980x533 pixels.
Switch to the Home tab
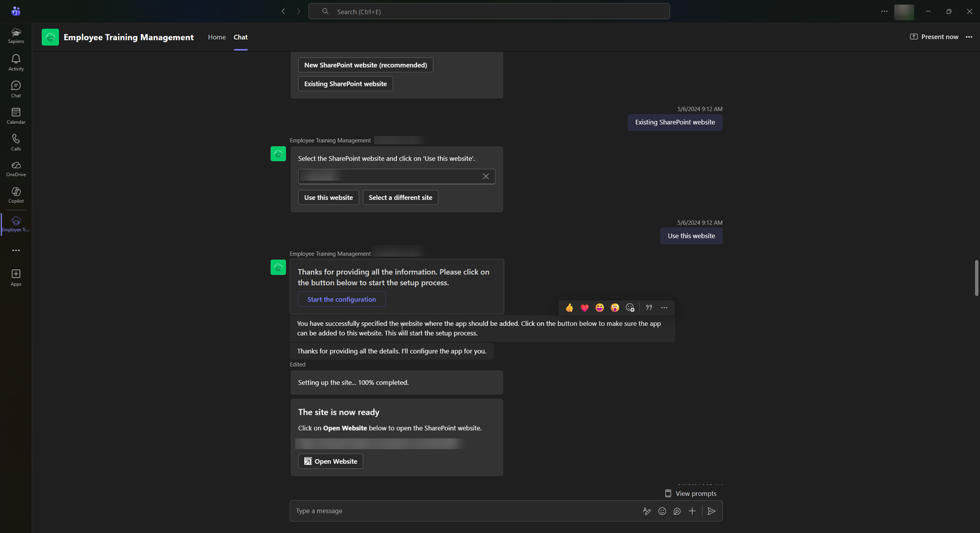(x=217, y=37)
